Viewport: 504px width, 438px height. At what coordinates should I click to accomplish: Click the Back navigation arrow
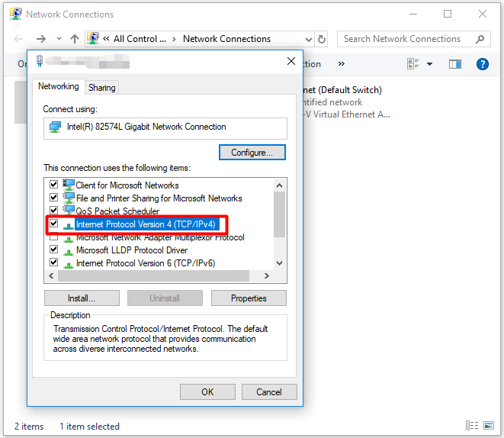coord(18,39)
